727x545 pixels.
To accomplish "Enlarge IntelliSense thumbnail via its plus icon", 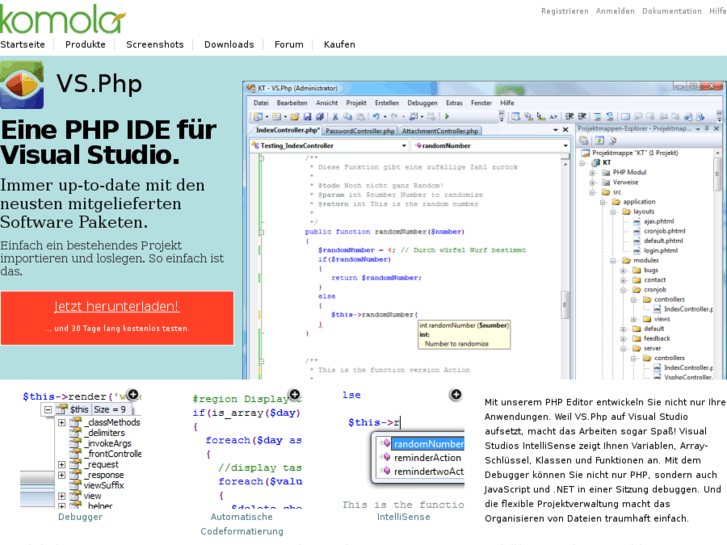I will point(456,394).
